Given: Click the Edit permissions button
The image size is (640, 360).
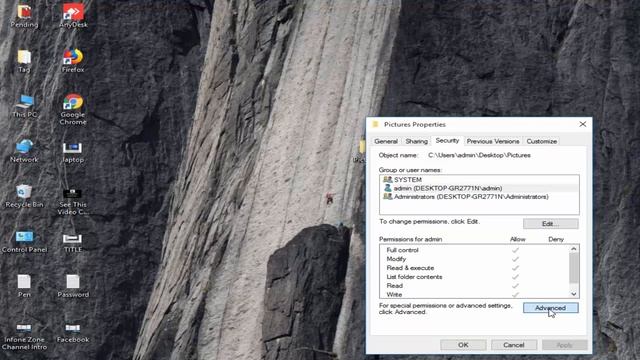Looking at the screenshot, I should 551,224.
